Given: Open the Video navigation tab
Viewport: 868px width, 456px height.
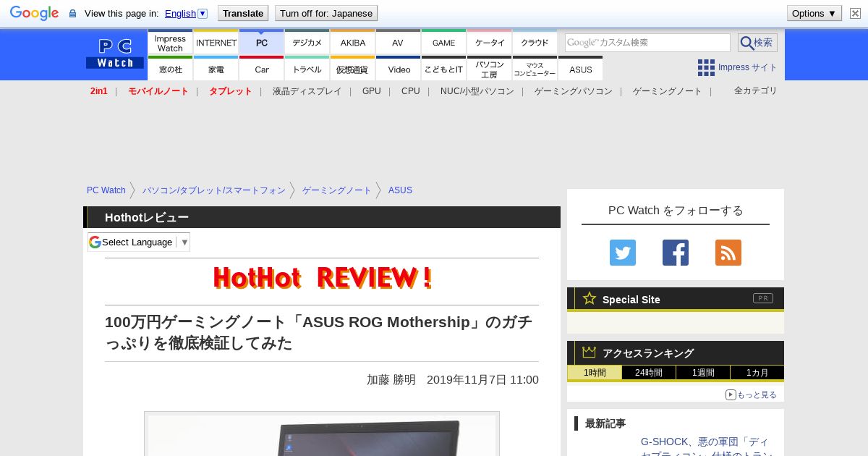Looking at the screenshot, I should (398, 69).
